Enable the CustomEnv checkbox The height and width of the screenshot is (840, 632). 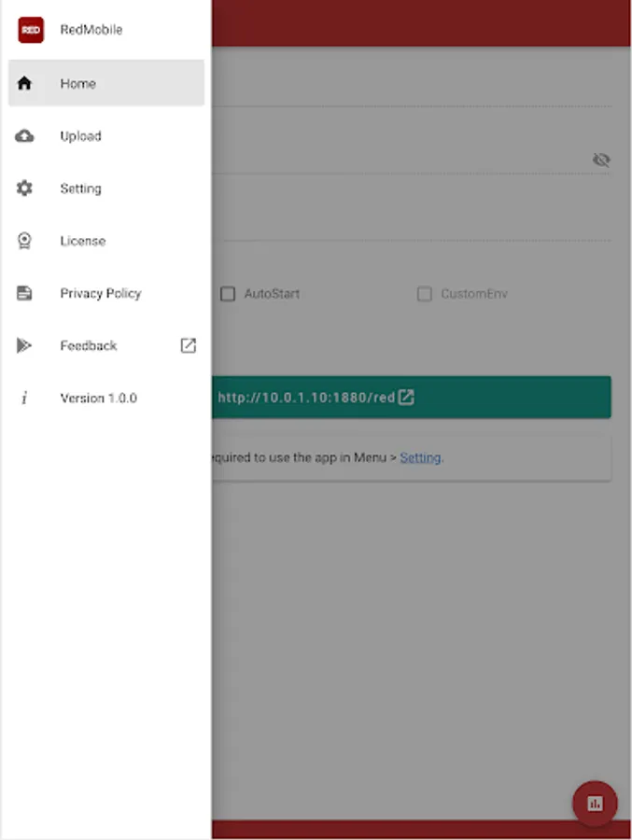coord(425,294)
